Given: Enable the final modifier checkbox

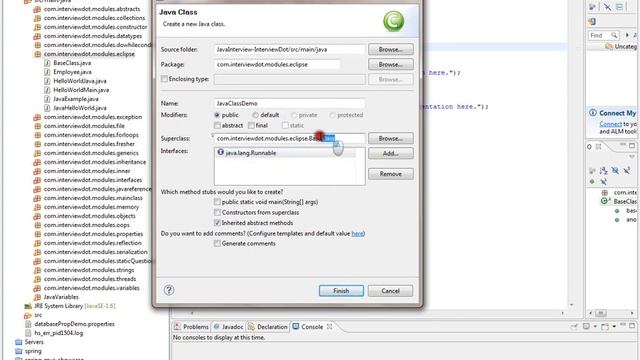Looking at the screenshot, I should click(251, 125).
